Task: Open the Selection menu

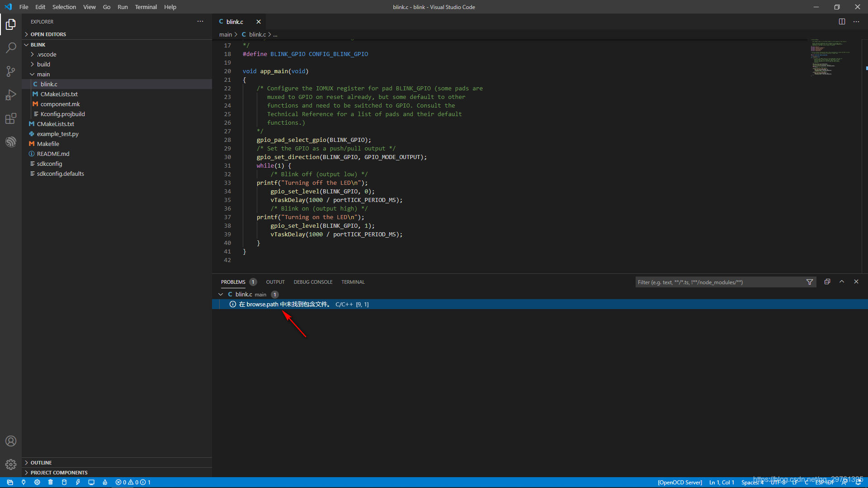Action: (x=64, y=7)
